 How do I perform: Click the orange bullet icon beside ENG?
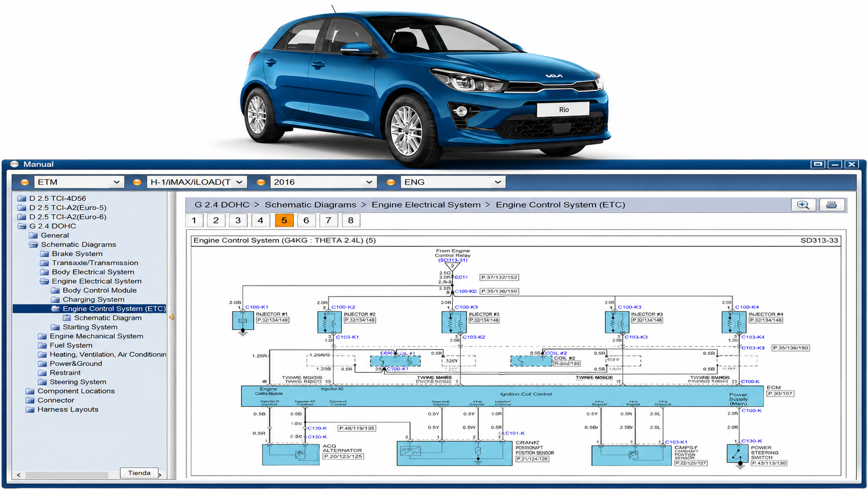[390, 182]
